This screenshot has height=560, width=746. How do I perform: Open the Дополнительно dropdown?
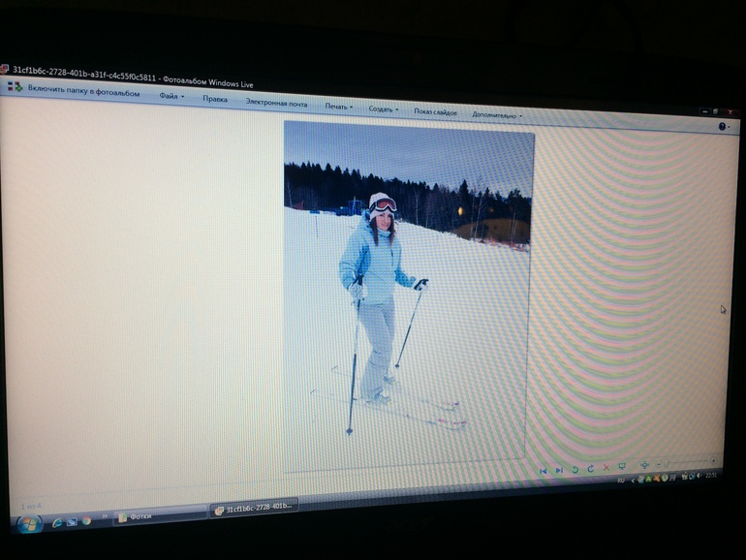point(497,114)
